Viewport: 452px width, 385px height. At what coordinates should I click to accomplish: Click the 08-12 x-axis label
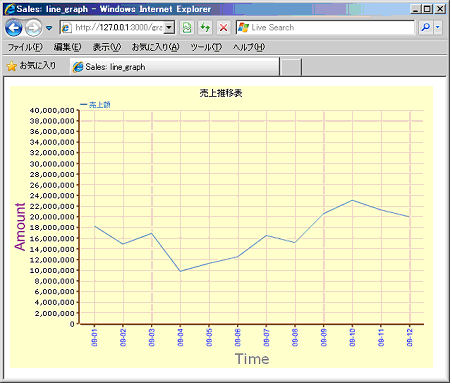coord(410,337)
